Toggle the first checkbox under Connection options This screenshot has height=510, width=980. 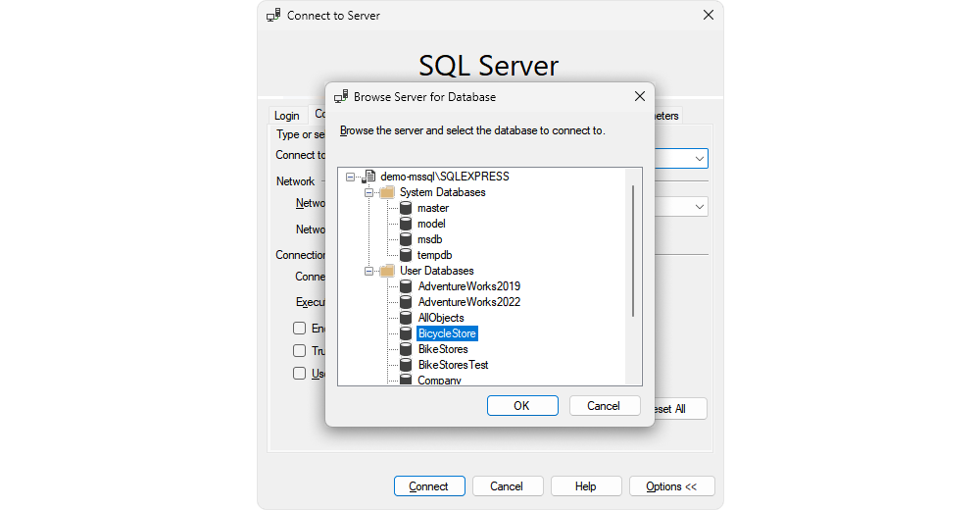[299, 328]
